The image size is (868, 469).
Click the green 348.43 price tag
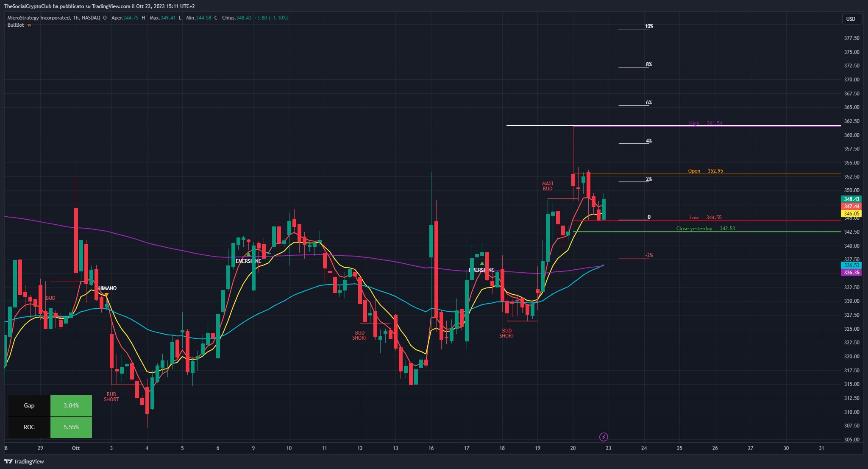[851, 199]
